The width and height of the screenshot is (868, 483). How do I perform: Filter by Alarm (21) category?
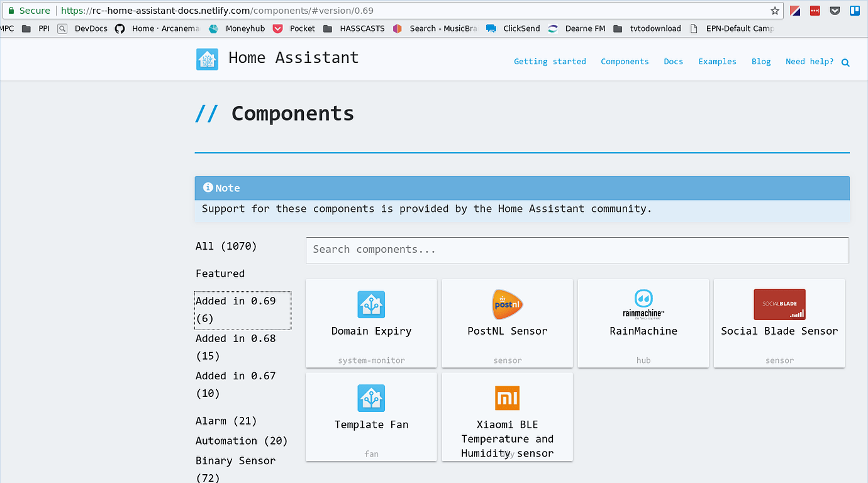226,421
